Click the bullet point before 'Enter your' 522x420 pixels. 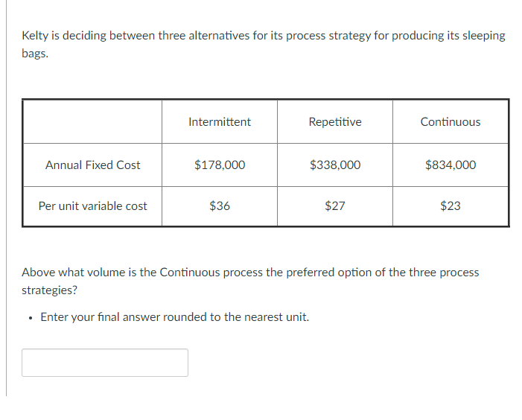point(28,318)
